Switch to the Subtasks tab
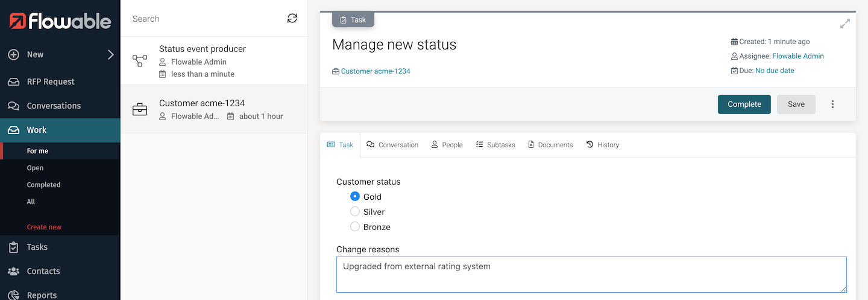This screenshot has height=300, width=868. [x=495, y=145]
